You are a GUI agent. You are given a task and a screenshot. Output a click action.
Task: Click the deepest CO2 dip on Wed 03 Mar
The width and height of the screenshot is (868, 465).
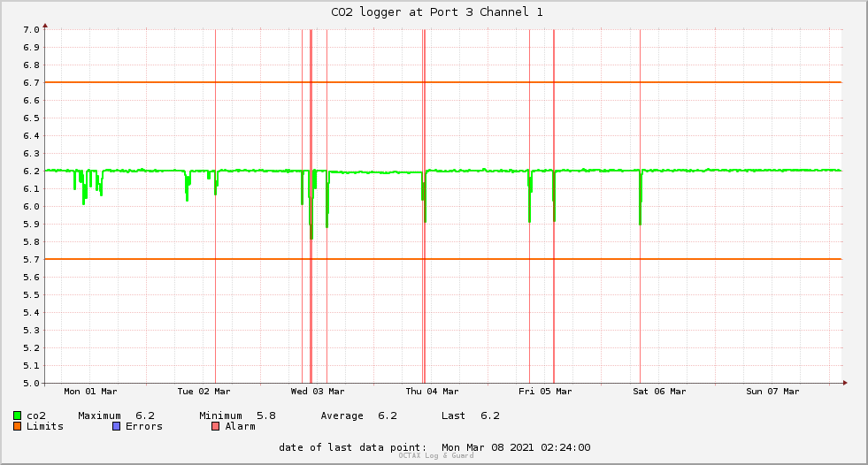(x=311, y=237)
